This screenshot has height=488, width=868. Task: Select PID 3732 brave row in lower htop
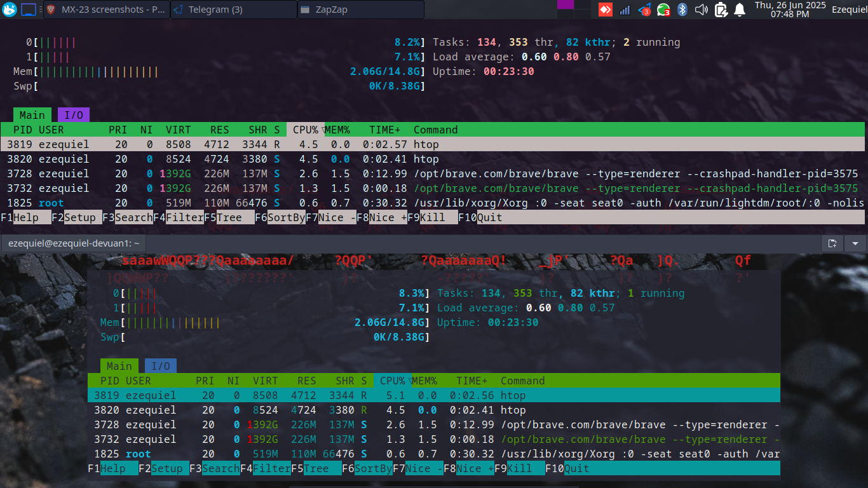[434, 439]
